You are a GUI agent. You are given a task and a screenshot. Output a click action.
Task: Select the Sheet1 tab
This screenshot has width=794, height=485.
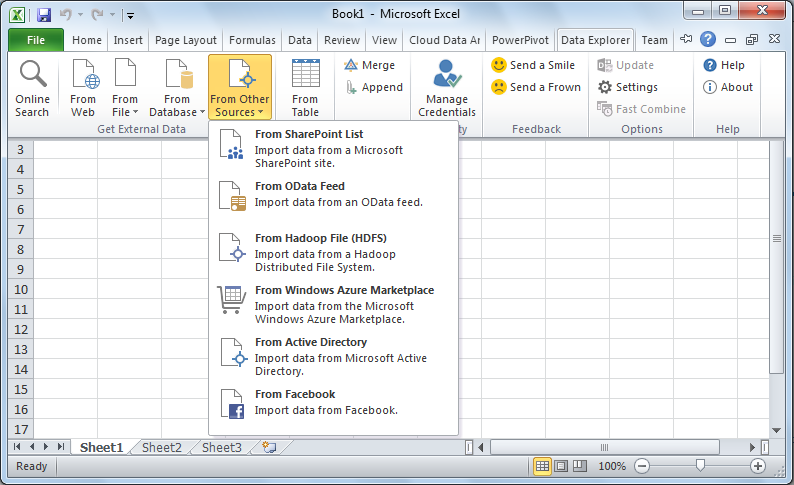[x=101, y=448]
